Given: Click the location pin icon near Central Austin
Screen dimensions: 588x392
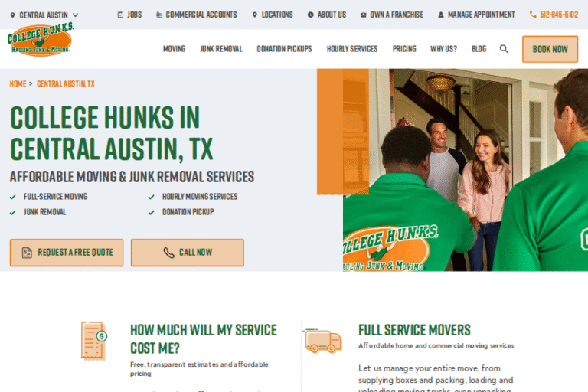Looking at the screenshot, I should click(x=13, y=15).
